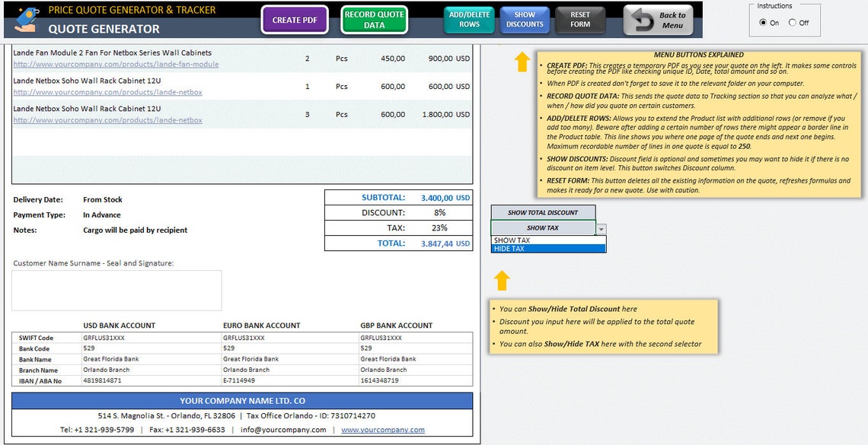Screen dimensions: 868x445
Task: Click the pencil quote logo icon
Action: tap(24, 18)
